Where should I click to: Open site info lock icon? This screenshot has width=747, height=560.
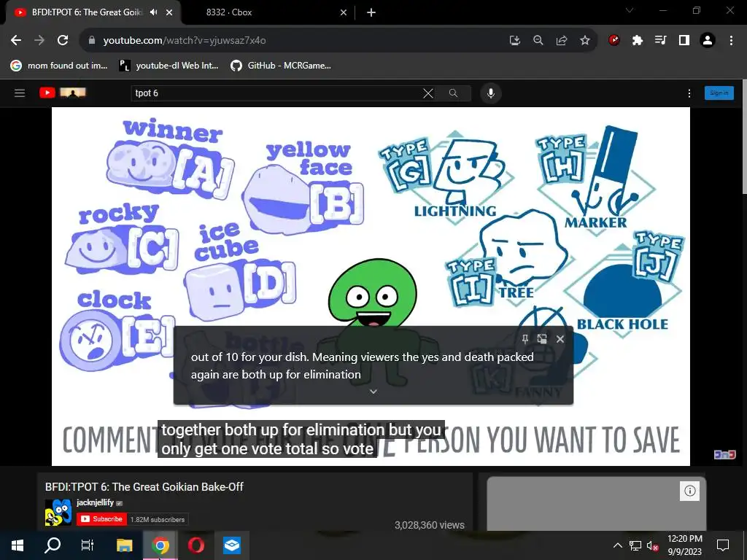tap(92, 41)
